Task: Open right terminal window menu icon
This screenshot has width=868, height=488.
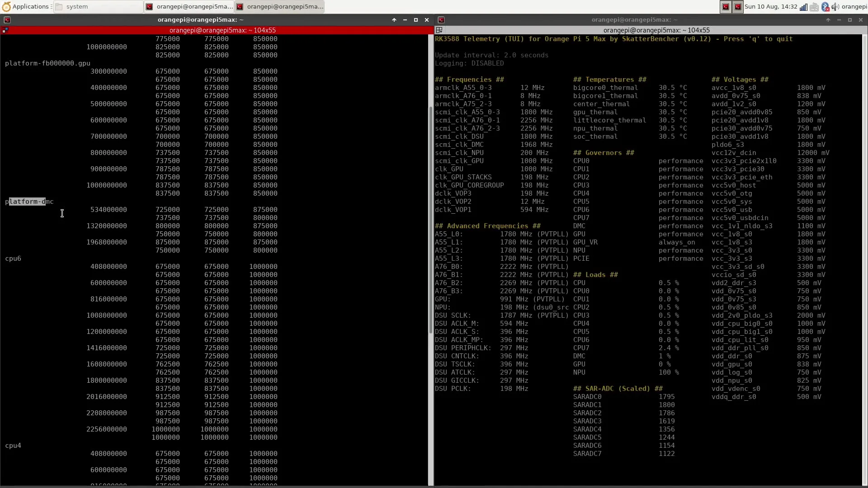Action: [x=441, y=20]
